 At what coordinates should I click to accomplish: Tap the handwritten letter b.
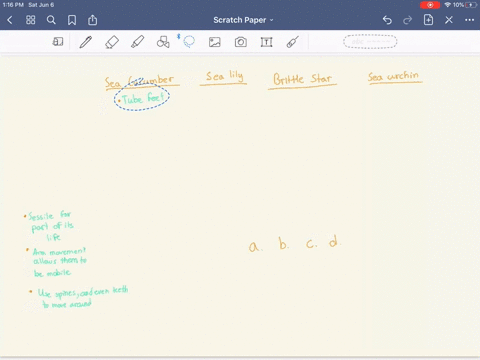click(x=283, y=244)
